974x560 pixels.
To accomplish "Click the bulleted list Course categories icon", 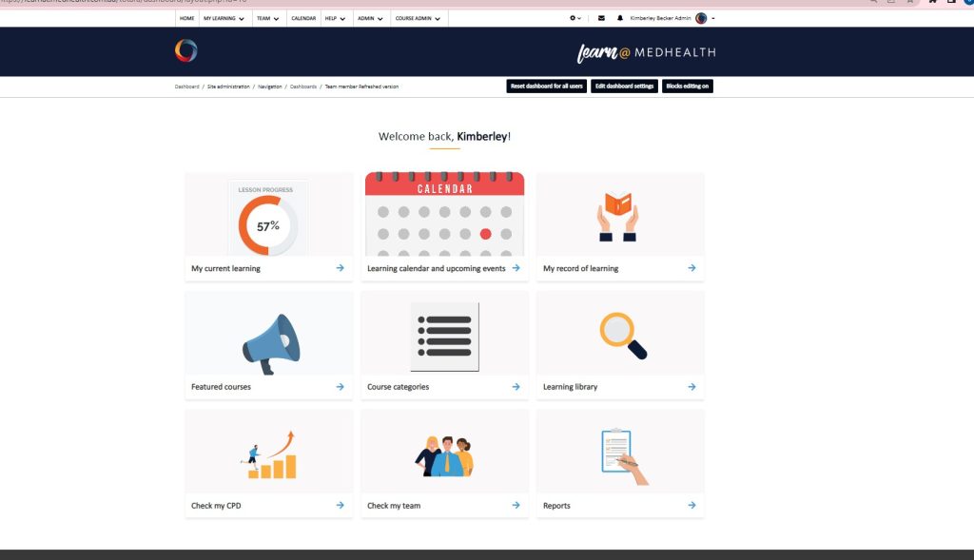I will (445, 337).
